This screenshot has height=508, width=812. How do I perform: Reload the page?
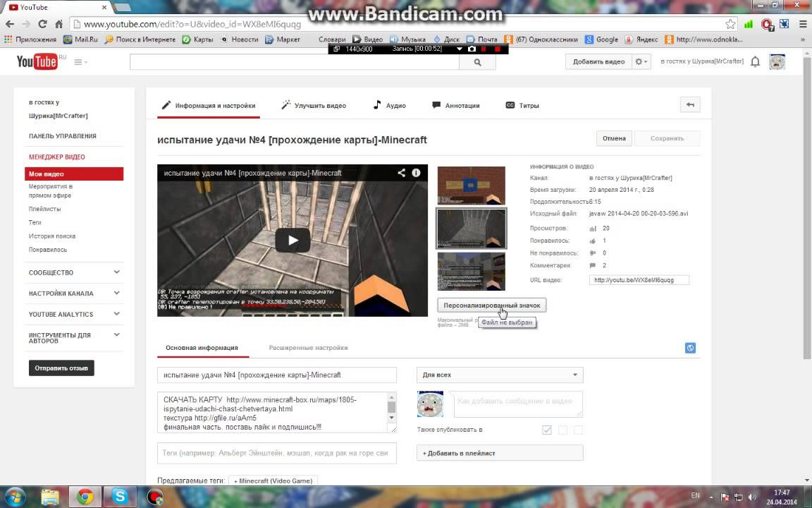coord(42,24)
